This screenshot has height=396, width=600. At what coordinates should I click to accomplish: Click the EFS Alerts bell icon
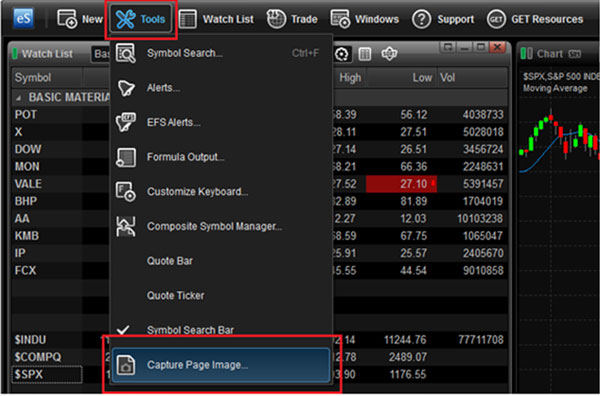click(126, 122)
